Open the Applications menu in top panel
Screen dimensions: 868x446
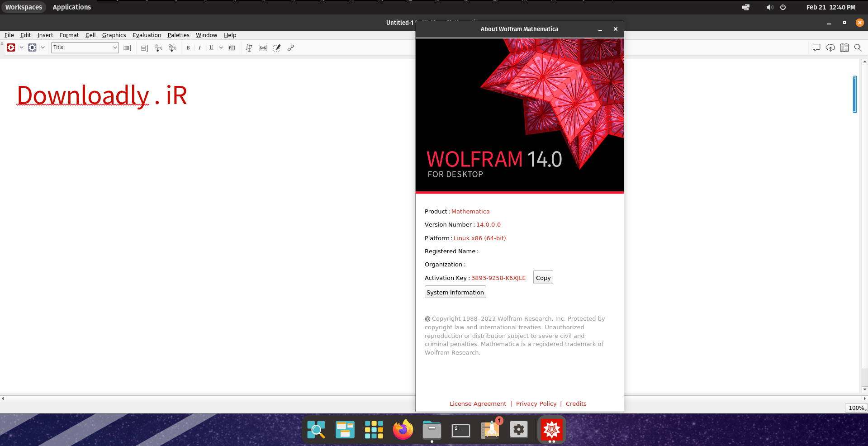pos(71,7)
